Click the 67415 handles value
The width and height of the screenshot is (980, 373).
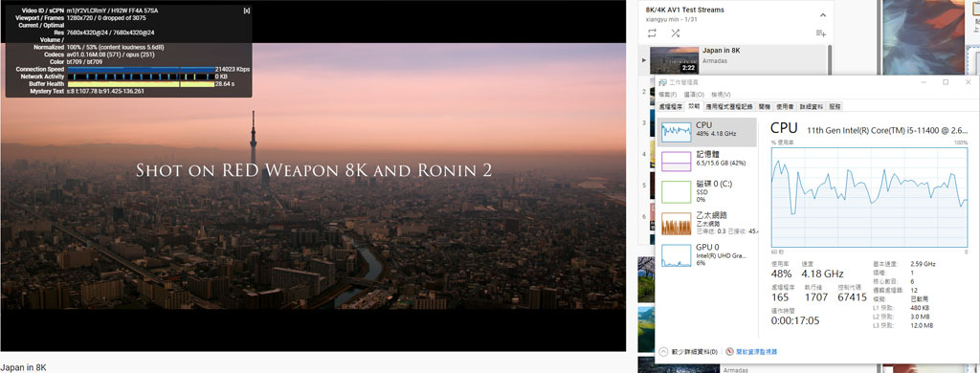point(853,297)
